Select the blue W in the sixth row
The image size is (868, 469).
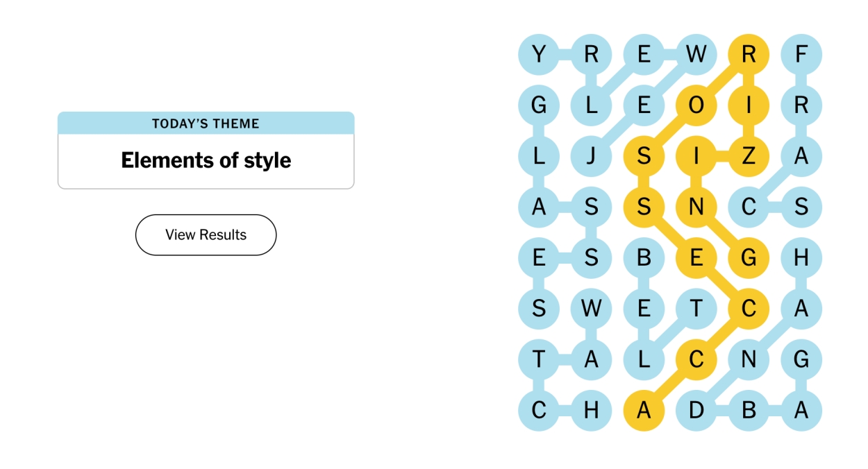pos(590,308)
